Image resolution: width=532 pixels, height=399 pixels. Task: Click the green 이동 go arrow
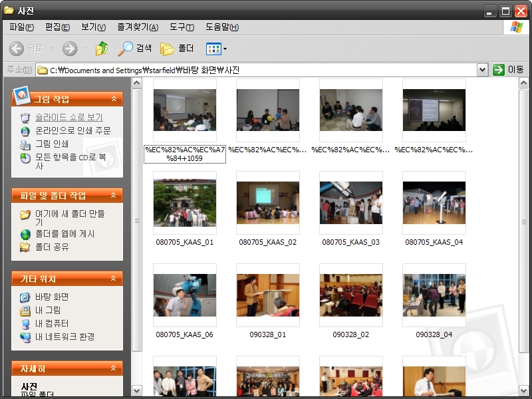click(498, 70)
